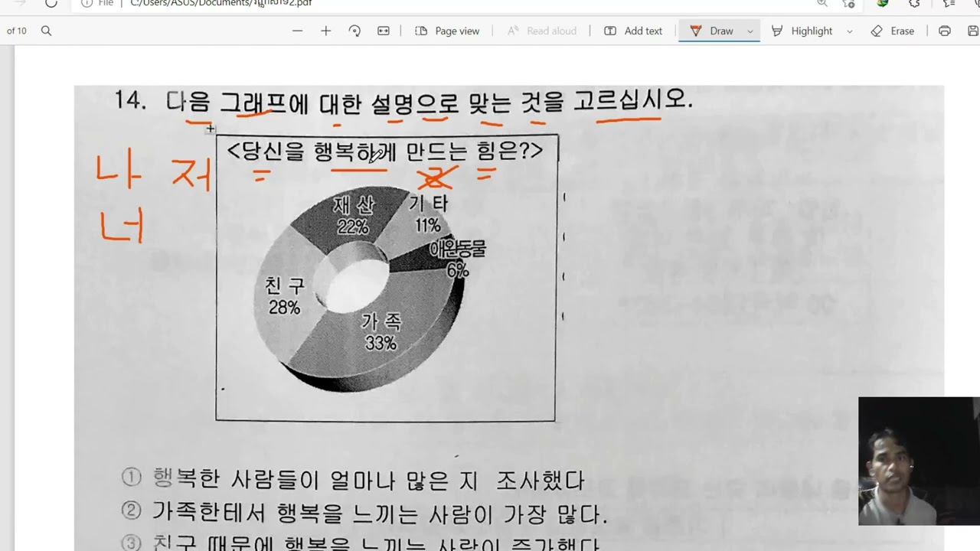
Task: Toggle fit to width view
Action: [x=384, y=31]
